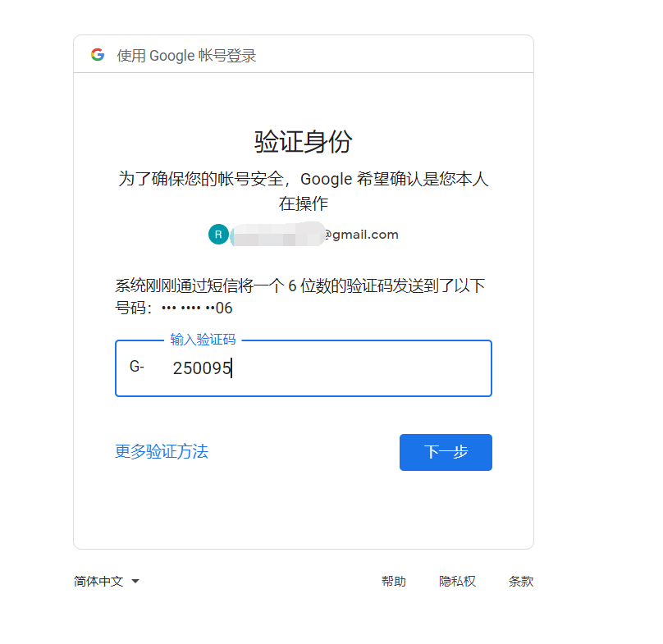The image size is (663, 644).
Task: Place cursor in the entered code 250095
Action: (x=202, y=368)
